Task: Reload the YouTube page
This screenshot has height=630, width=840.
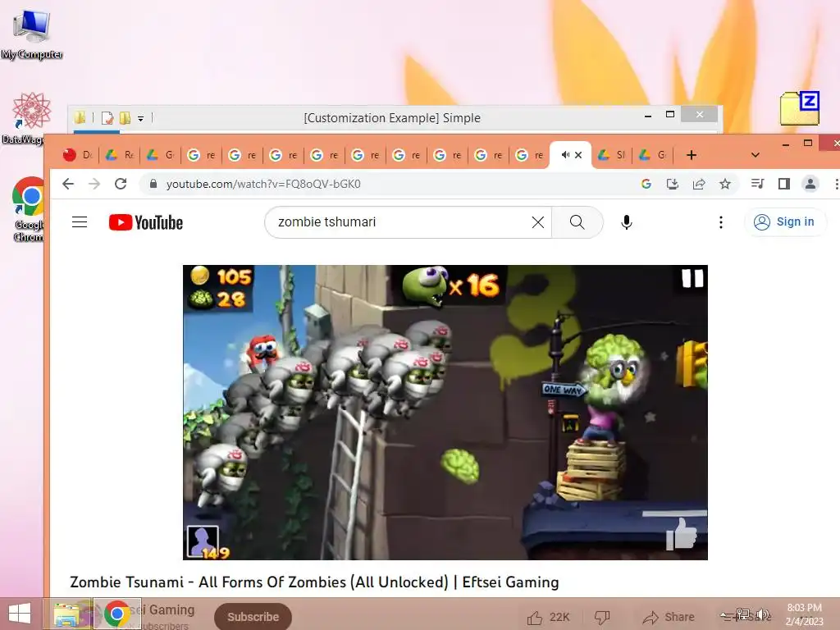Action: tap(121, 185)
